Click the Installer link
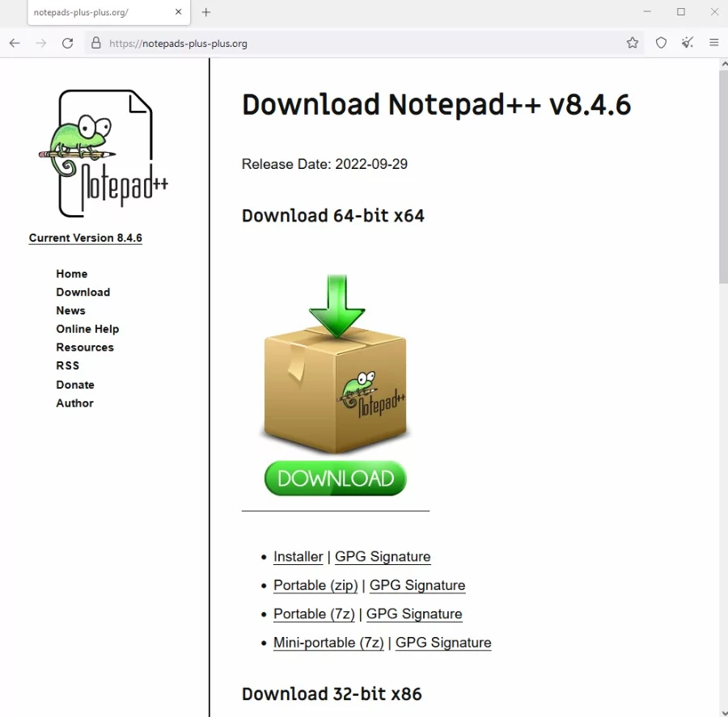The height and width of the screenshot is (717, 728). pos(298,556)
